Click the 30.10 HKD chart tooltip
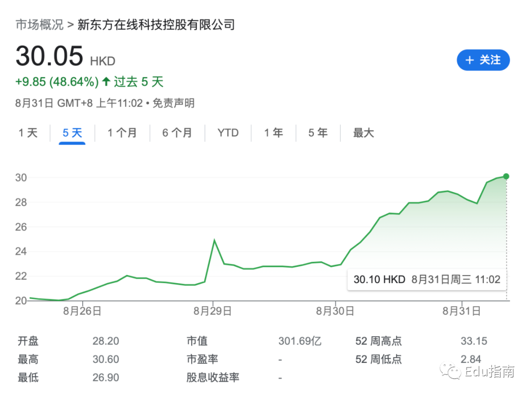This screenshot has height=395, width=532. [427, 280]
